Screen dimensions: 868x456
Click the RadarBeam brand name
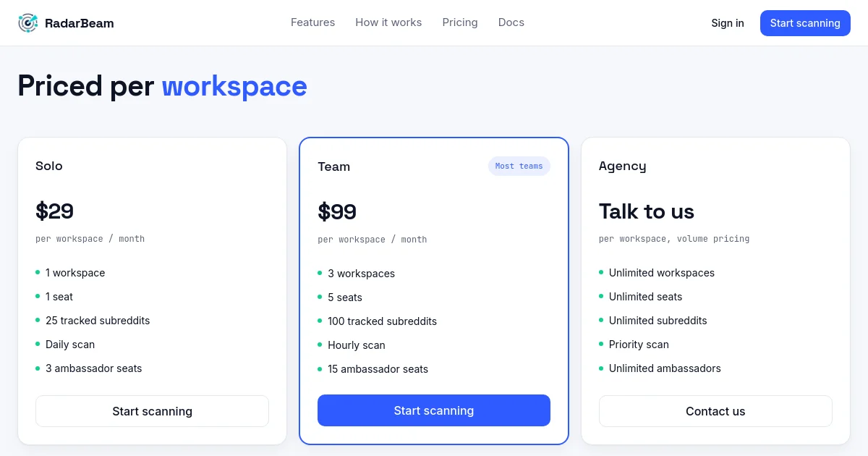(79, 23)
